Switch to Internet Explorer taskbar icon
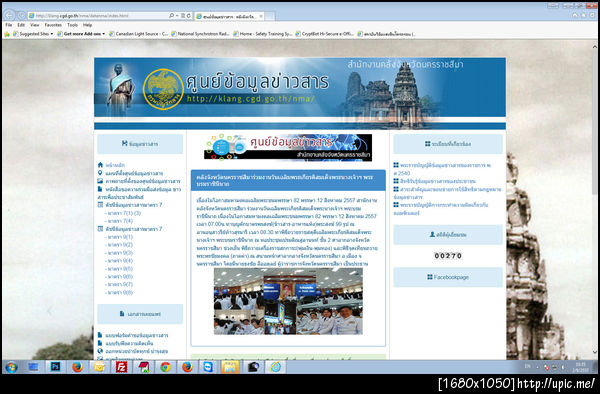This screenshot has height=394, width=600. (276, 367)
